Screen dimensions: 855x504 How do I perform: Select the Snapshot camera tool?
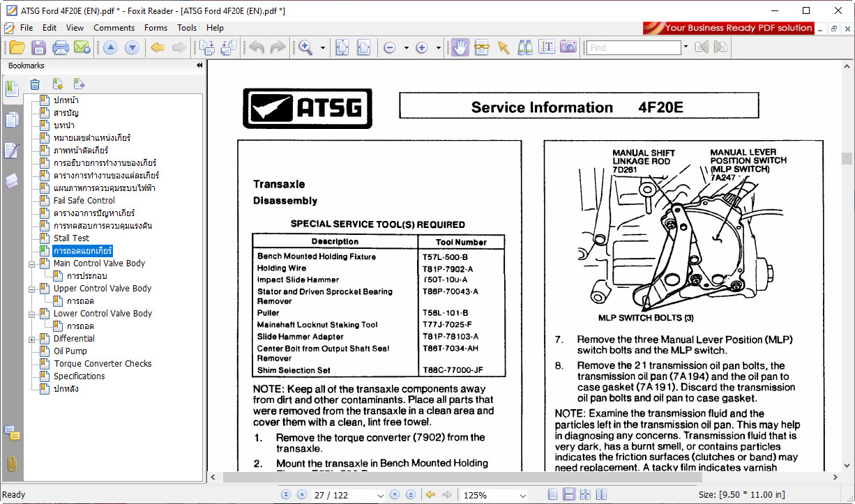(x=568, y=47)
